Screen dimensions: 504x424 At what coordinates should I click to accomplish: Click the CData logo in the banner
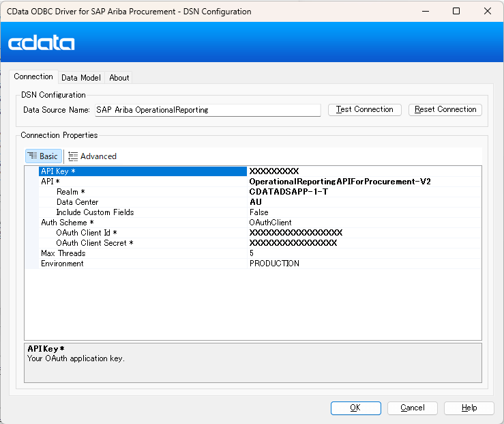pyautogui.click(x=41, y=42)
